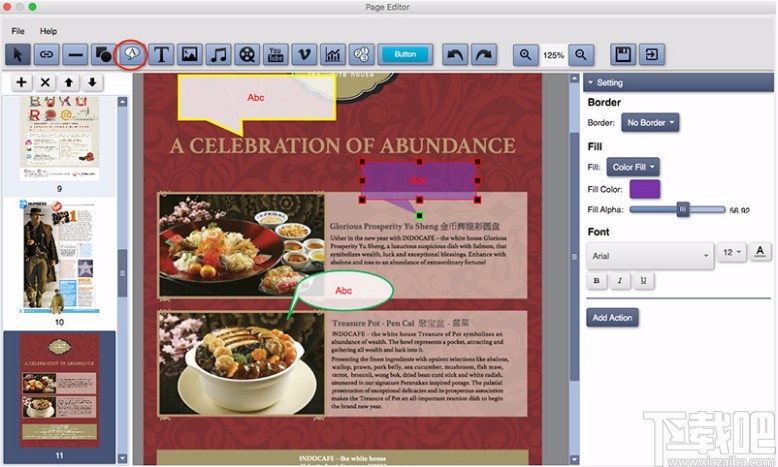Insert audio with music note tool
Image resolution: width=778 pixels, height=467 pixels.
pos(218,55)
